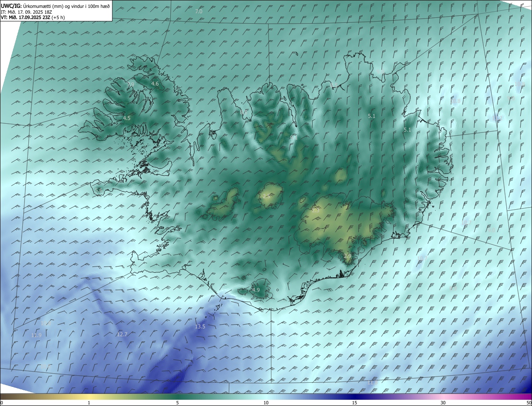Image resolution: width=532 pixels, height=406 pixels.
Task: Click the colour scale tick labelled 10
Action: pos(266,403)
